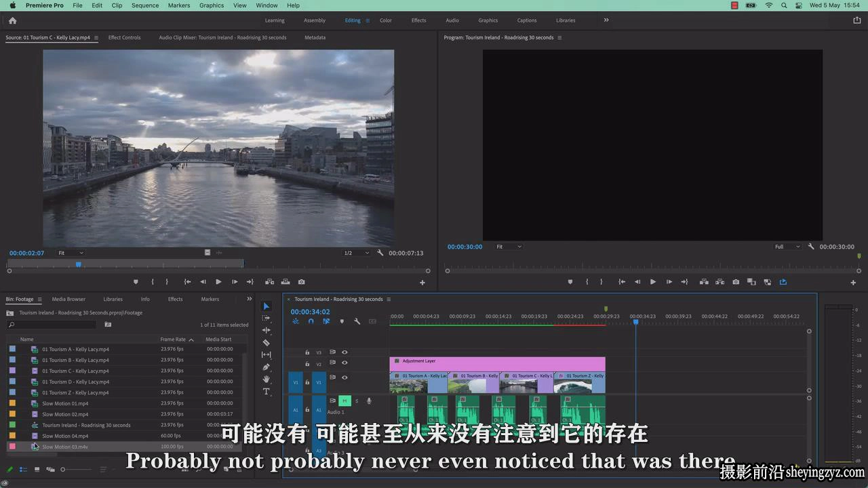The image size is (868, 488).
Task: Click timeline playhead at 34:02
Action: (635, 321)
